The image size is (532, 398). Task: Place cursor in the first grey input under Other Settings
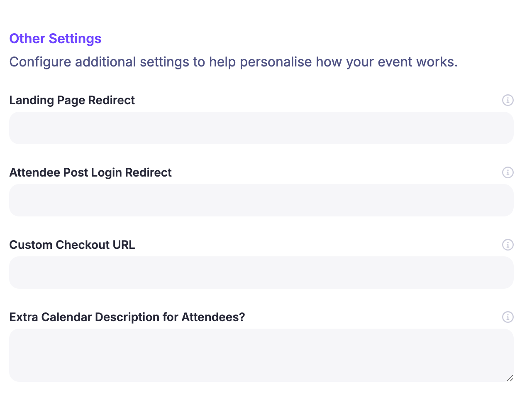pos(261,128)
